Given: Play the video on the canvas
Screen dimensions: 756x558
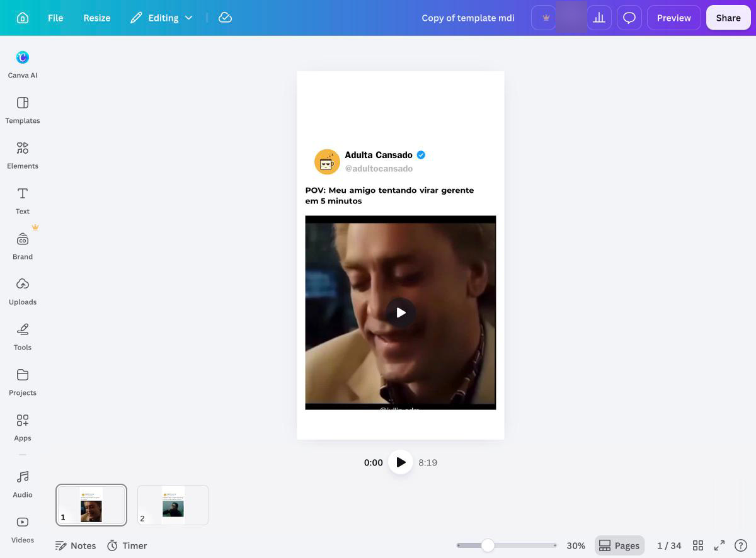Looking at the screenshot, I should pyautogui.click(x=401, y=312).
